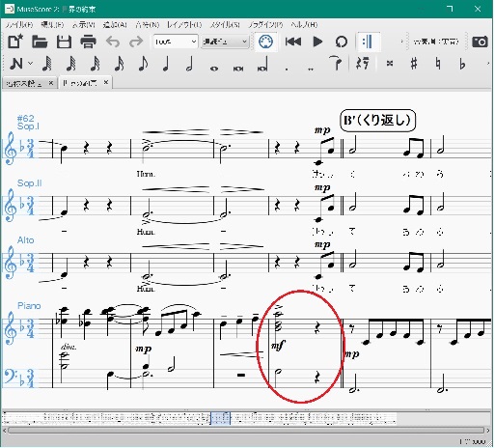This screenshot has height=448, width=495.
Task: Select the Piano staff label
Action: point(29,305)
